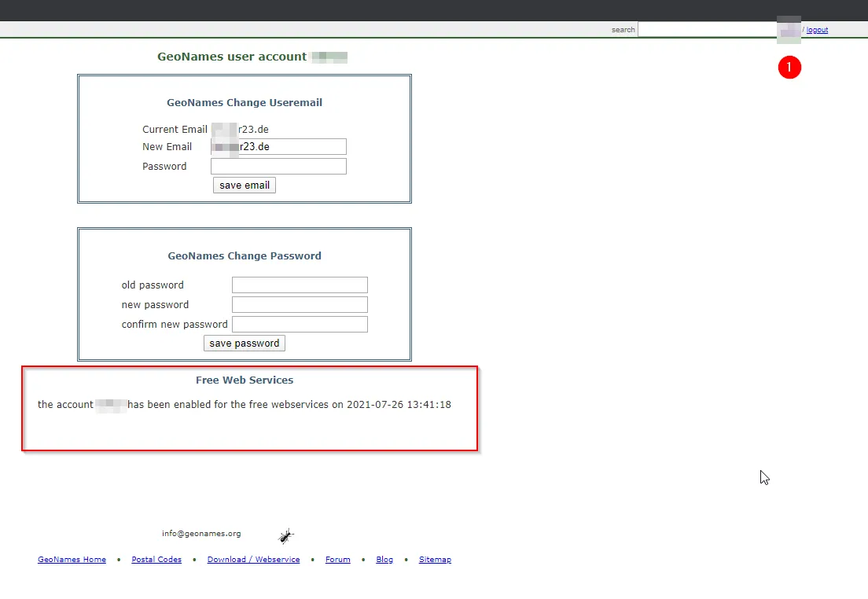Open the GeoNames Home link

pyautogui.click(x=72, y=559)
